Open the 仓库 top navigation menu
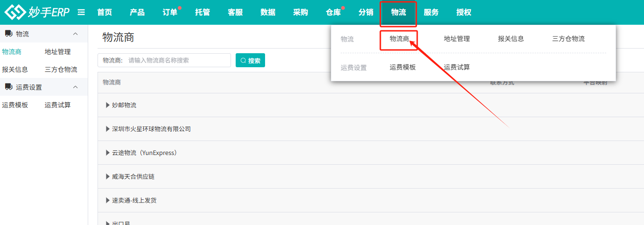Screen dimensions: 644x225 [333, 13]
